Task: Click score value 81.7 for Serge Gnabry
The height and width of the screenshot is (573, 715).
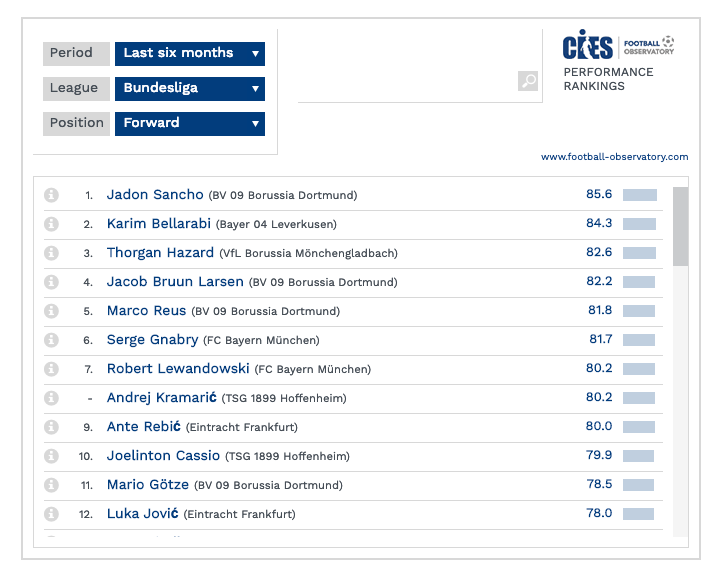Action: (x=601, y=339)
